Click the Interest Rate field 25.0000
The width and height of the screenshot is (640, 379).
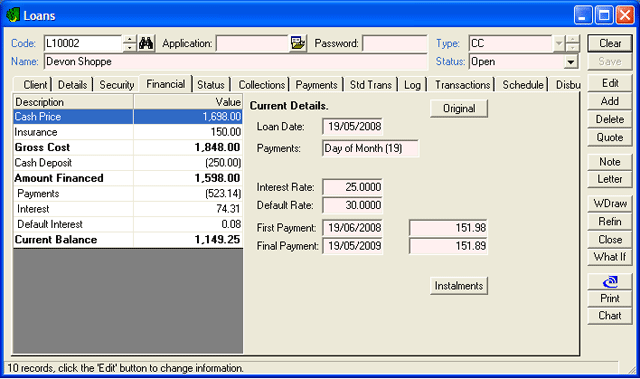352,187
